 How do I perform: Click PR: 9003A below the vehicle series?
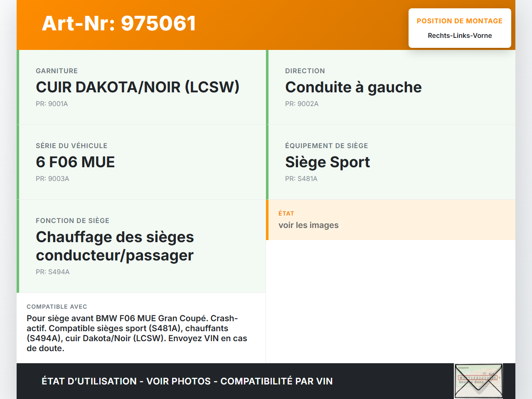click(52, 178)
